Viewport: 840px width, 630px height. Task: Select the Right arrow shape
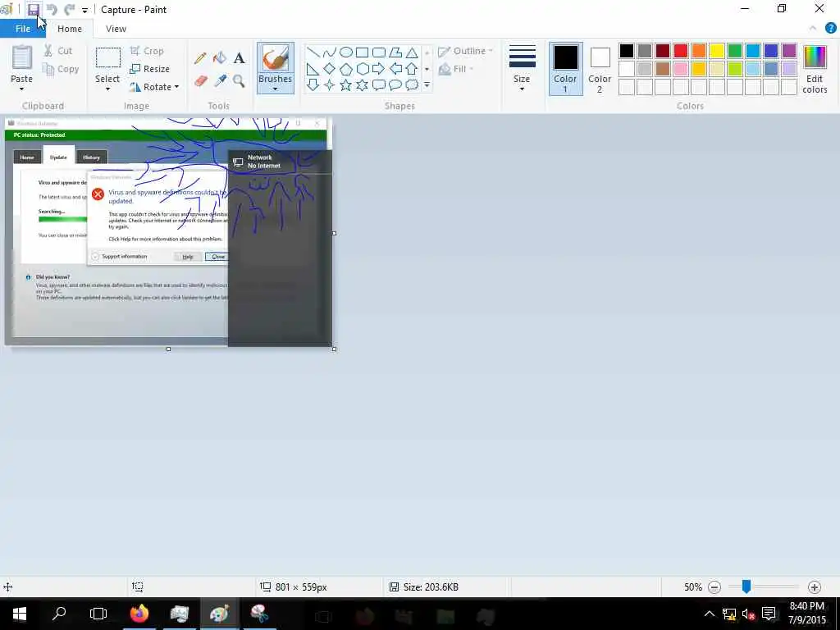pyautogui.click(x=379, y=69)
